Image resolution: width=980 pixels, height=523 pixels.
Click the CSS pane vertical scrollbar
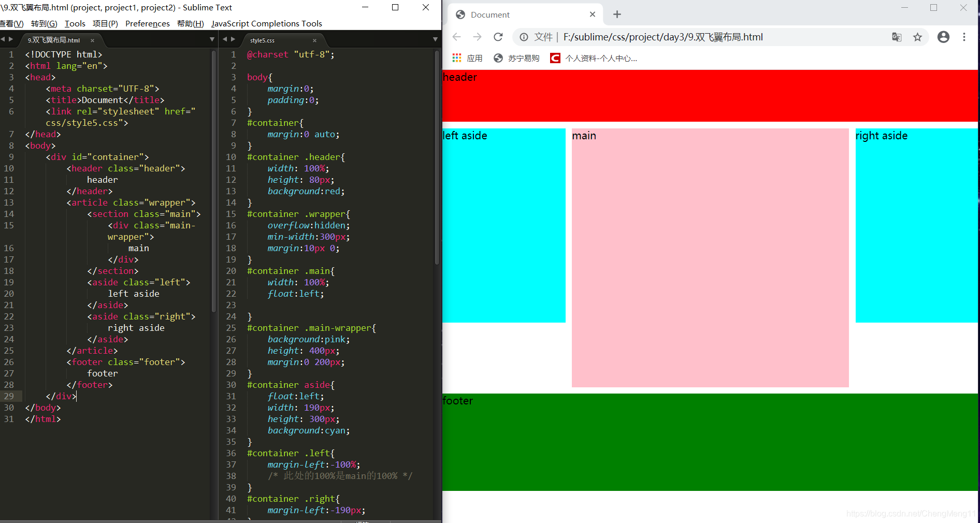point(437,158)
